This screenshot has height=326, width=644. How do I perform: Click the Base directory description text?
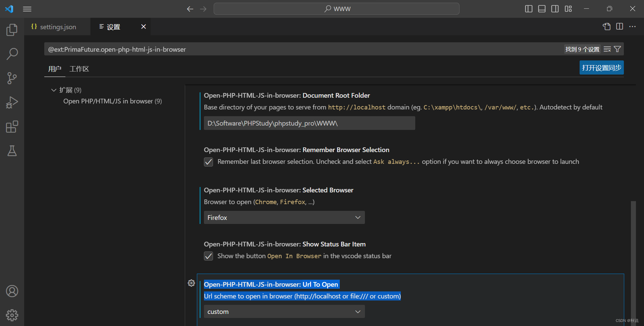point(403,107)
